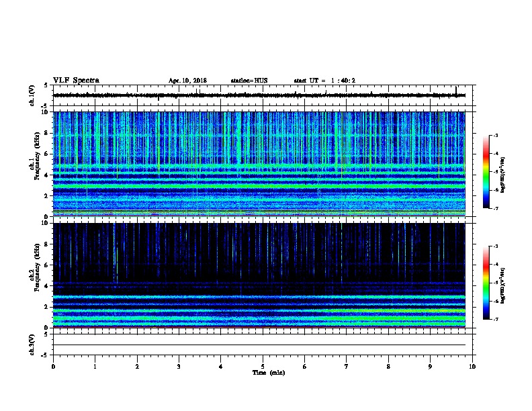Click the "station=HUS" header label
This screenshot has width=532, height=411.
point(249,81)
